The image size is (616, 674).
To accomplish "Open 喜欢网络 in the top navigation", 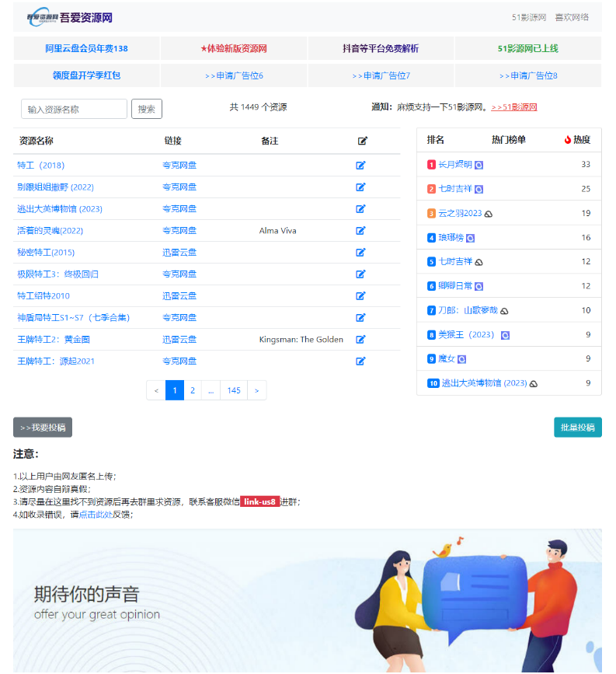I will tap(572, 17).
